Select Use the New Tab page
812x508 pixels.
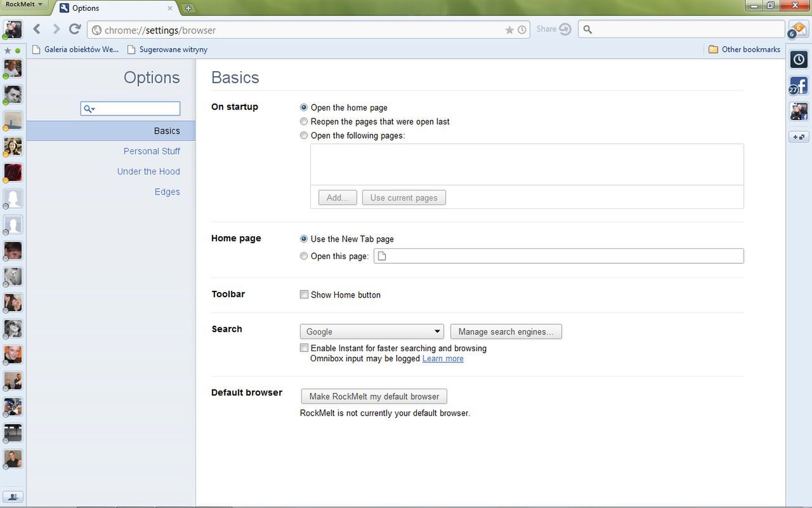pyautogui.click(x=304, y=239)
